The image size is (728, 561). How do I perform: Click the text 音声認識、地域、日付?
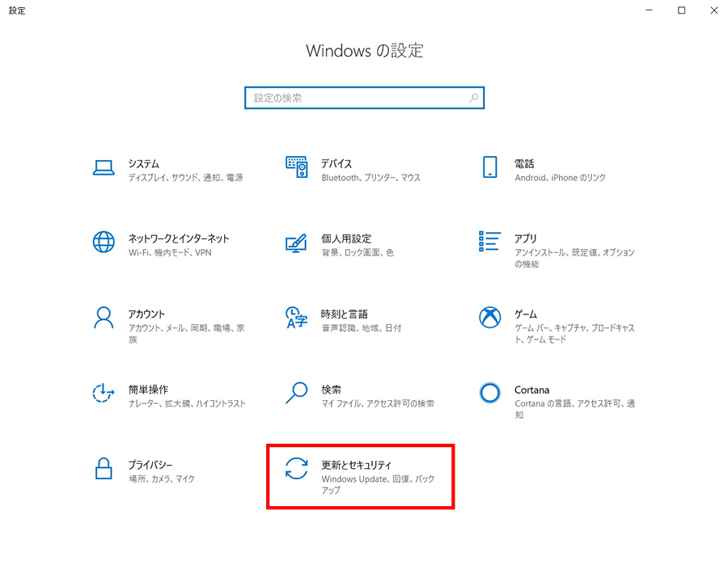pos(362,328)
